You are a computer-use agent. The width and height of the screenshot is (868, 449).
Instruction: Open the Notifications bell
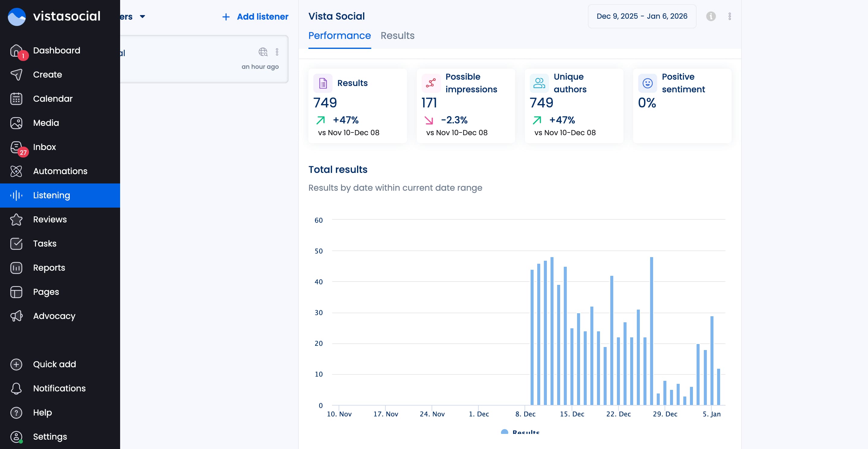pyautogui.click(x=59, y=388)
